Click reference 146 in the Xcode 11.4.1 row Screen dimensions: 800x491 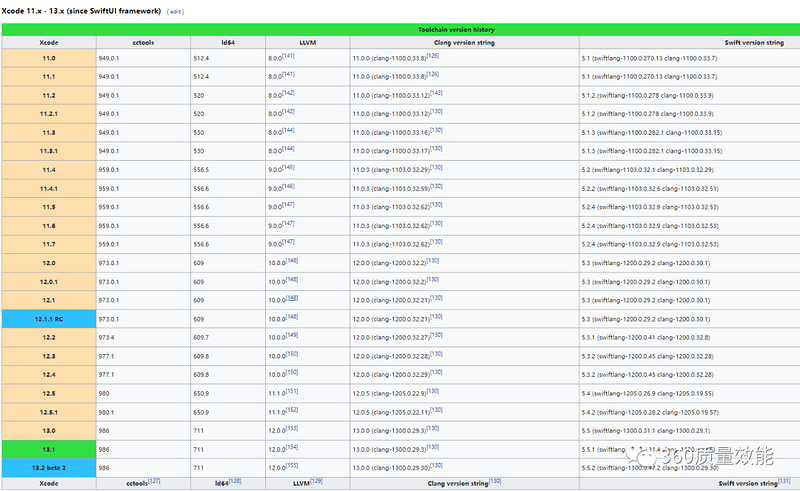pyautogui.click(x=288, y=185)
